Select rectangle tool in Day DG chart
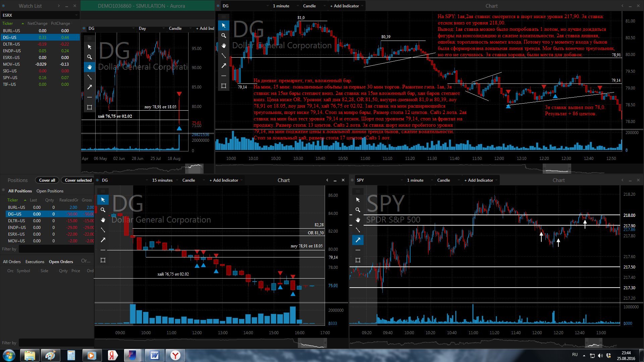The width and height of the screenshot is (644, 362). 90,107
